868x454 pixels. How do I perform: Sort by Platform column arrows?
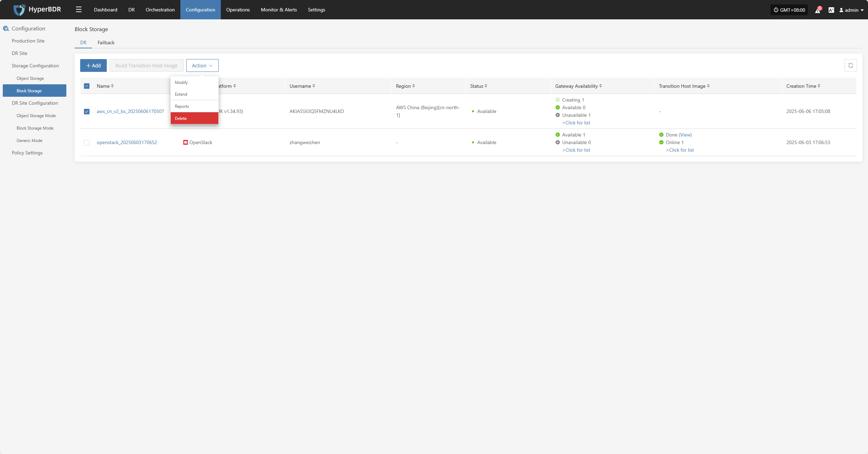pyautogui.click(x=235, y=86)
